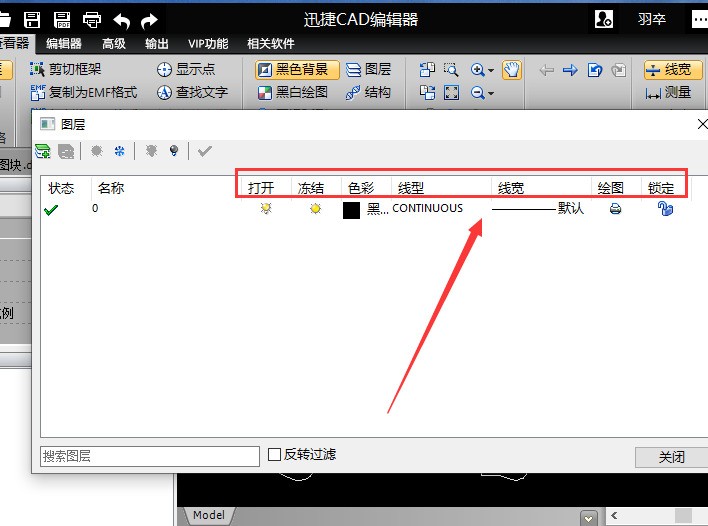Enable the 反转过滤 checkbox
This screenshot has width=708, height=526.
tap(275, 455)
